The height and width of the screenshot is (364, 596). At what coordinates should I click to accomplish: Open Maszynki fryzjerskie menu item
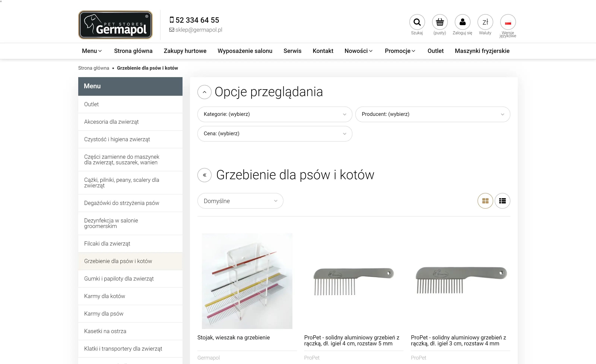pos(482,51)
